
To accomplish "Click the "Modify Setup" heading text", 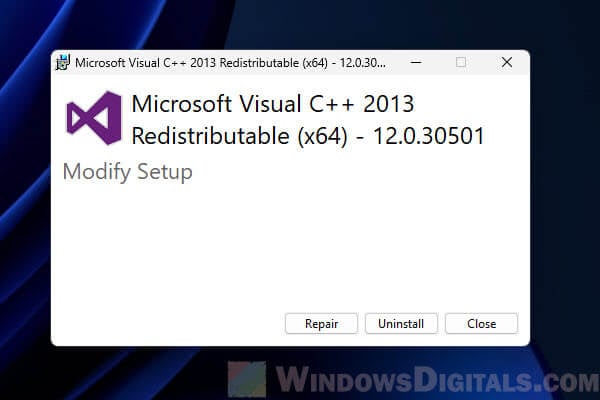I will (127, 171).
